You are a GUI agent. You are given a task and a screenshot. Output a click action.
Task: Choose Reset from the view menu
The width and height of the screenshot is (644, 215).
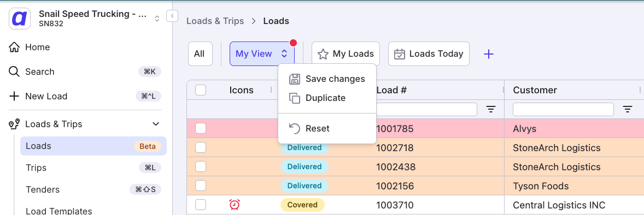(327, 128)
